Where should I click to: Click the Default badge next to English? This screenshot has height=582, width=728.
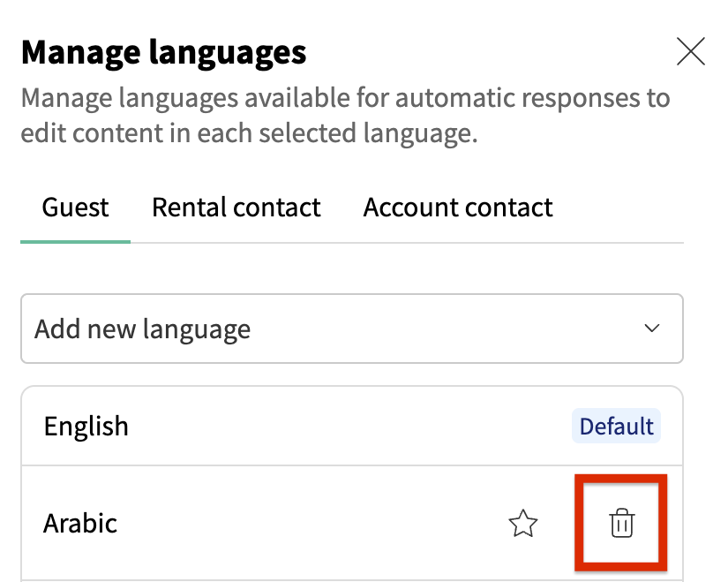point(616,427)
